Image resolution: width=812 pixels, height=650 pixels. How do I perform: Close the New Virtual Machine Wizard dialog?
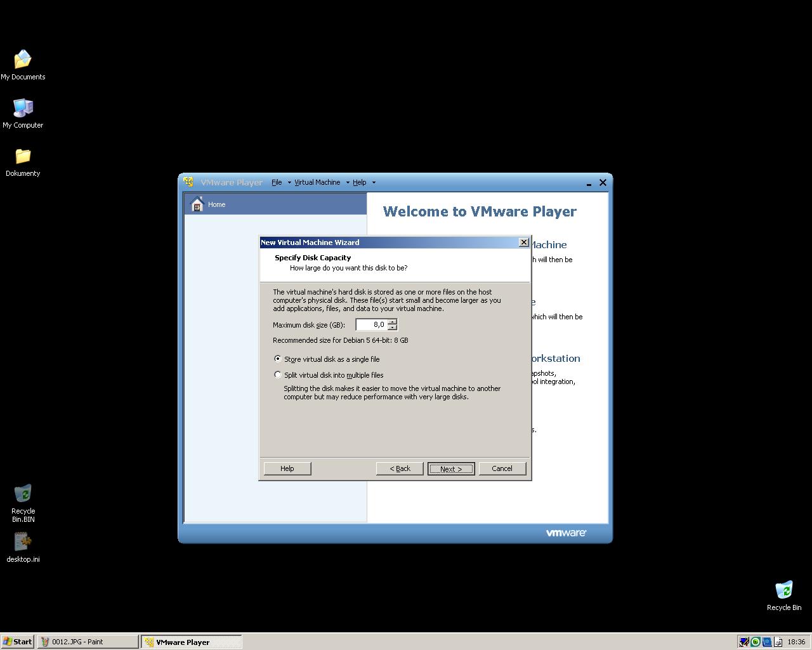(523, 242)
